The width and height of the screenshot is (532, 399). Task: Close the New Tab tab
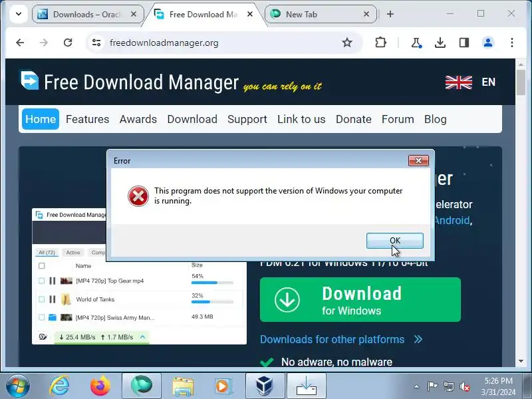(366, 14)
